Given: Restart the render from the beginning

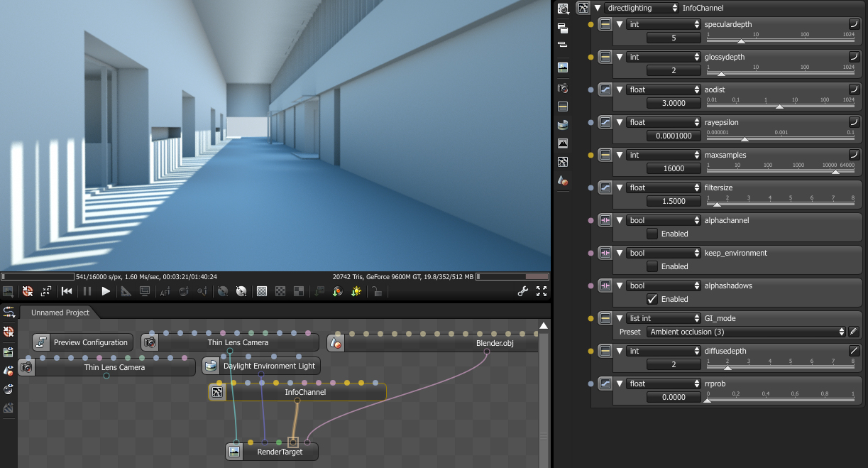Looking at the screenshot, I should 67,291.
